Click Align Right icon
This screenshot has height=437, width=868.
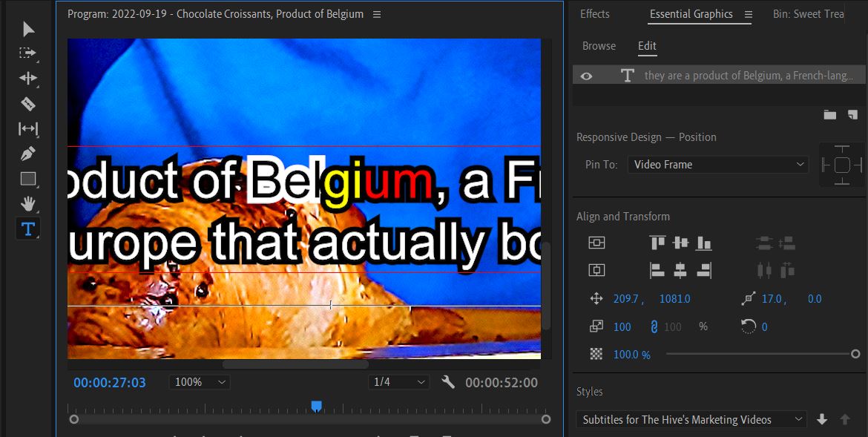tap(703, 270)
